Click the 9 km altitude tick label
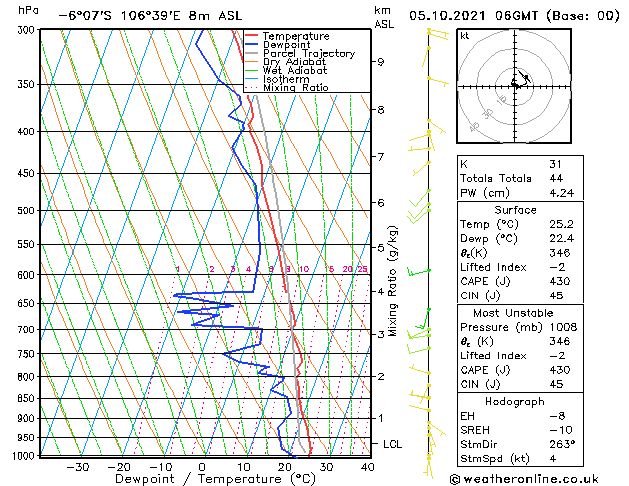 pyautogui.click(x=381, y=62)
